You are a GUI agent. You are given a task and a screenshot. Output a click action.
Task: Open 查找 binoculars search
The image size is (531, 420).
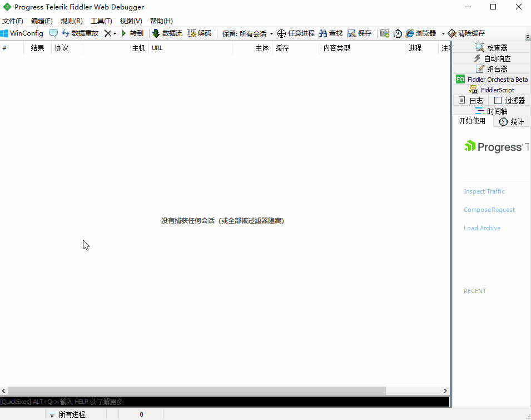coord(331,33)
